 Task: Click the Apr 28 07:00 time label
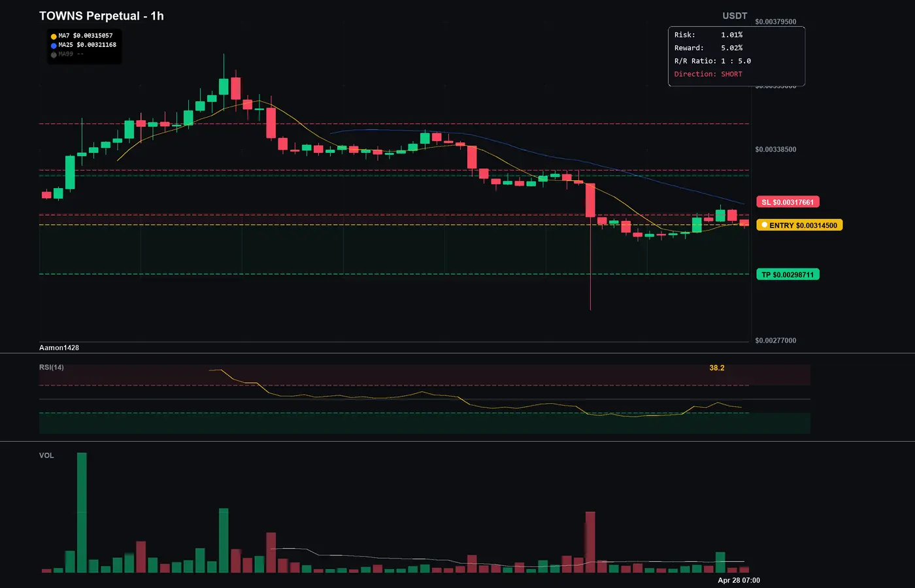click(739, 581)
